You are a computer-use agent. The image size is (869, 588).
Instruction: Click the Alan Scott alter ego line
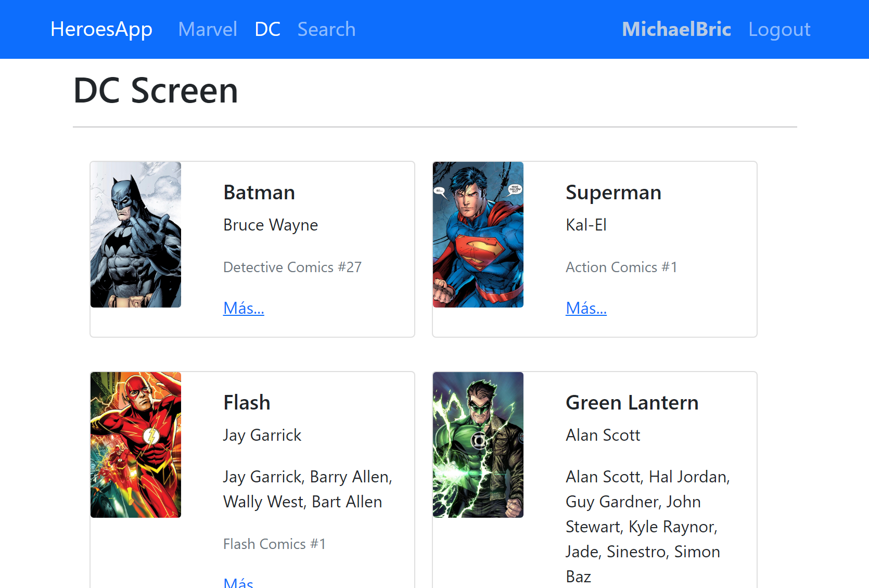click(603, 435)
